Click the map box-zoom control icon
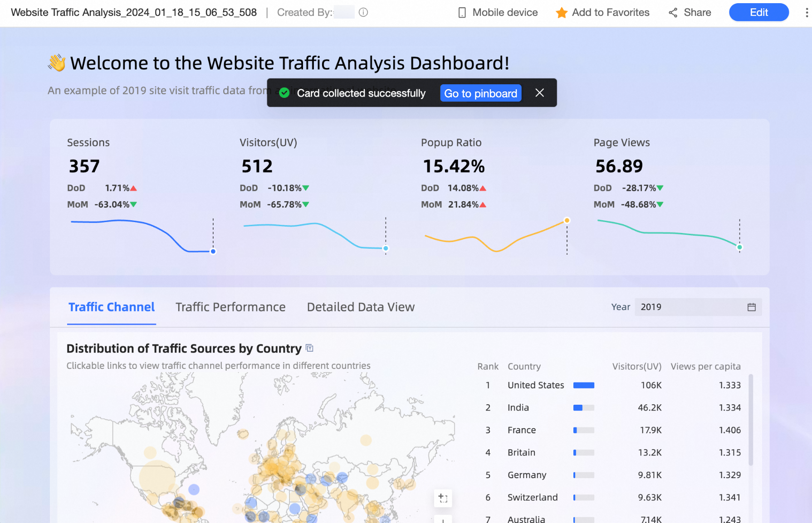 pos(443,499)
